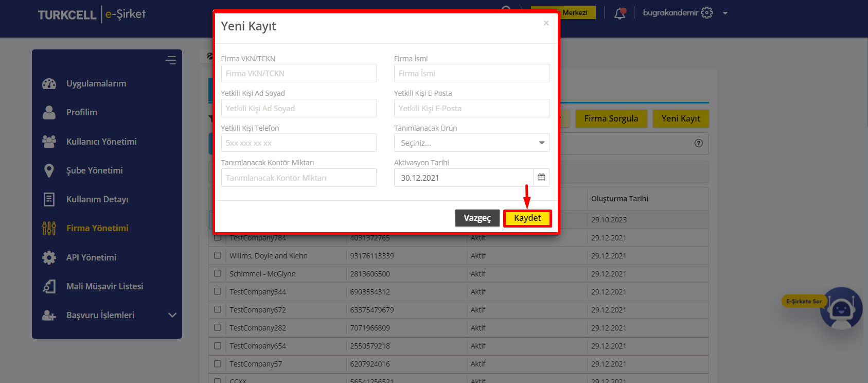Click the Kaydet button in the dialog
The height and width of the screenshot is (383, 868).
click(527, 218)
